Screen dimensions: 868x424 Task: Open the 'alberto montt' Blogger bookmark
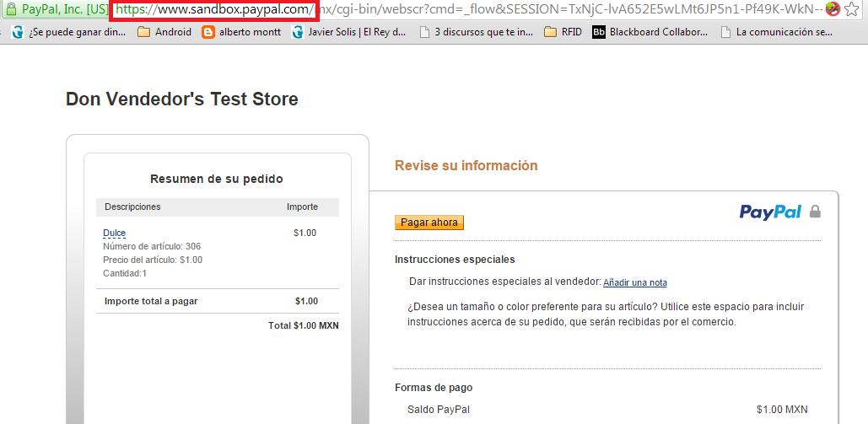coord(241,32)
